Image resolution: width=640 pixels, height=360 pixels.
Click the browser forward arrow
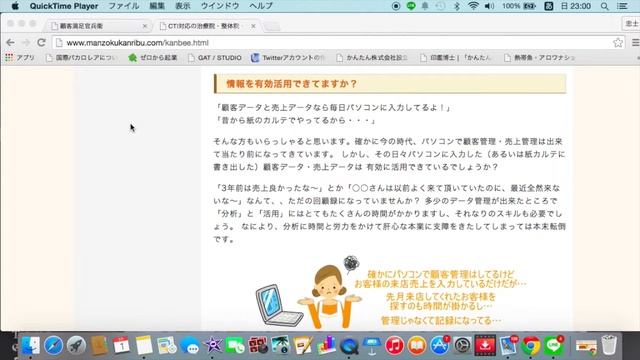(26, 42)
